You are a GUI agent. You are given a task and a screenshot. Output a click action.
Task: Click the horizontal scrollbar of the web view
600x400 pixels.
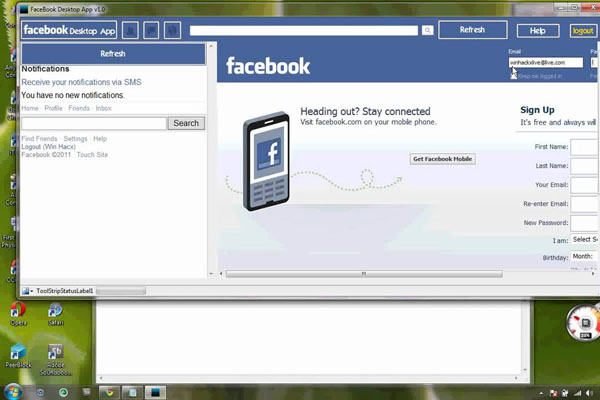[x=364, y=274]
